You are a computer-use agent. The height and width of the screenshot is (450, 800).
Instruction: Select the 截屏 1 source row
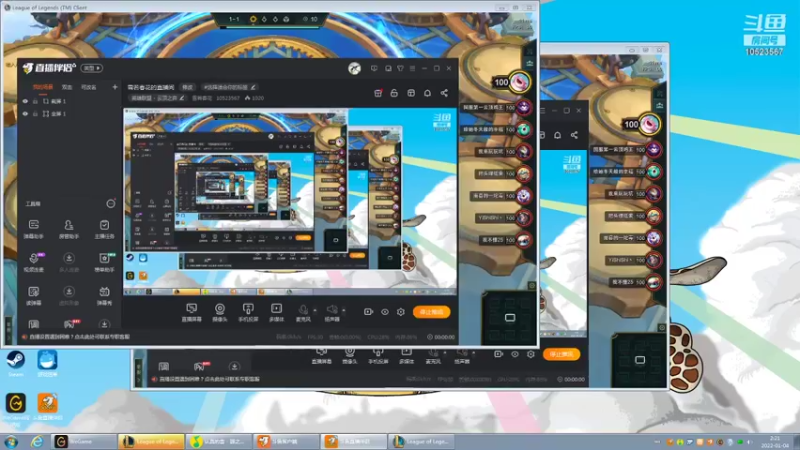coord(70,101)
